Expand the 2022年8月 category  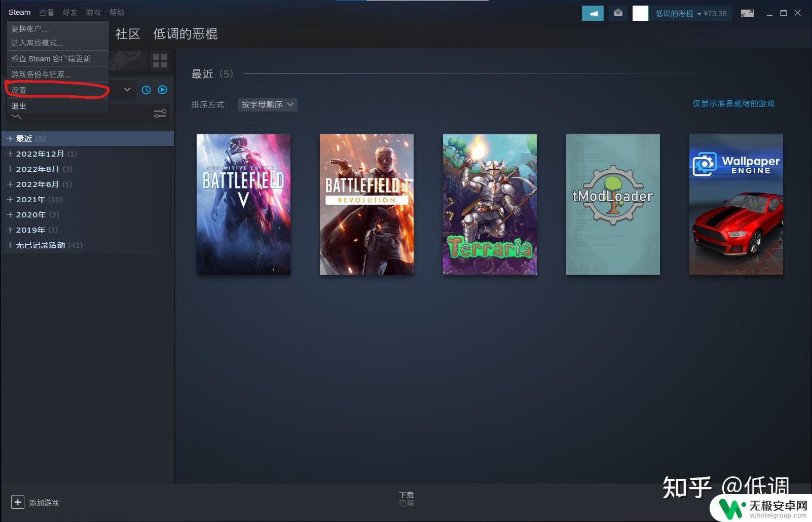pos(87,169)
